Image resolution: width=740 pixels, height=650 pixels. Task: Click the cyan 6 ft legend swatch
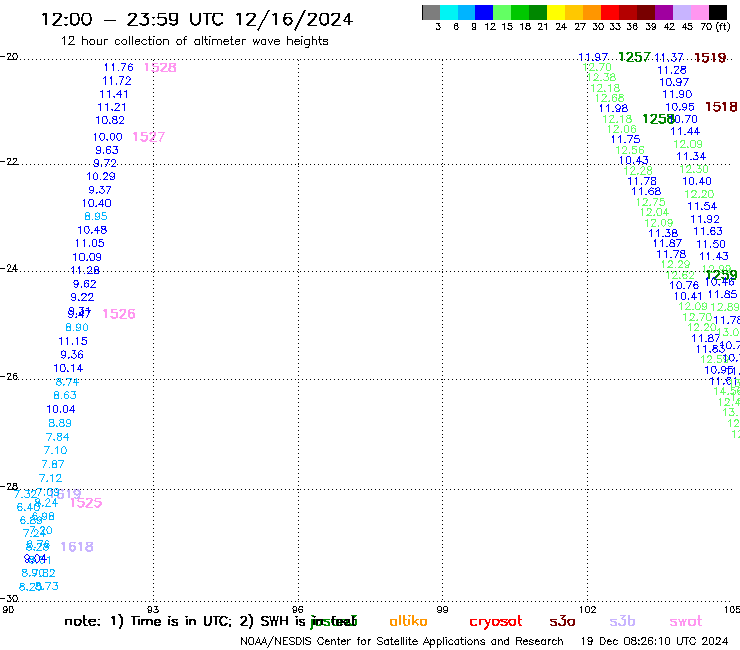coord(449,13)
